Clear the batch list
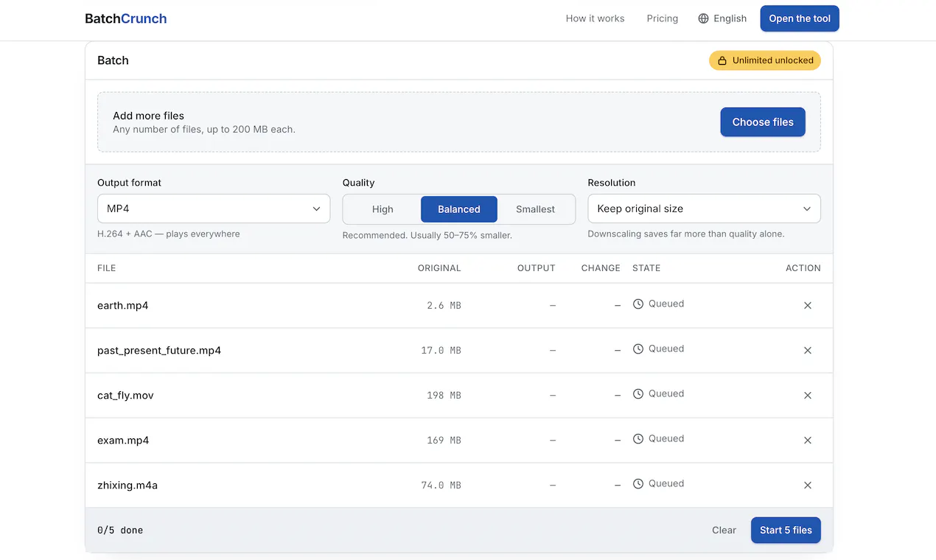 724,530
